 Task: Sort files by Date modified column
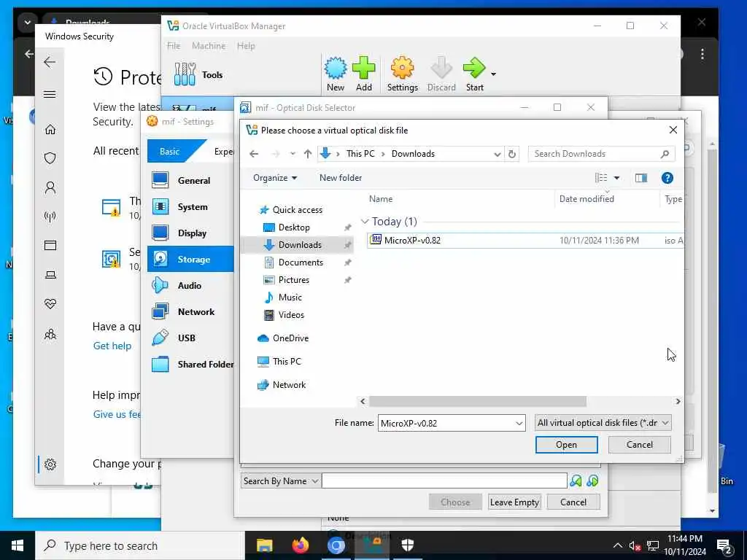click(x=587, y=199)
